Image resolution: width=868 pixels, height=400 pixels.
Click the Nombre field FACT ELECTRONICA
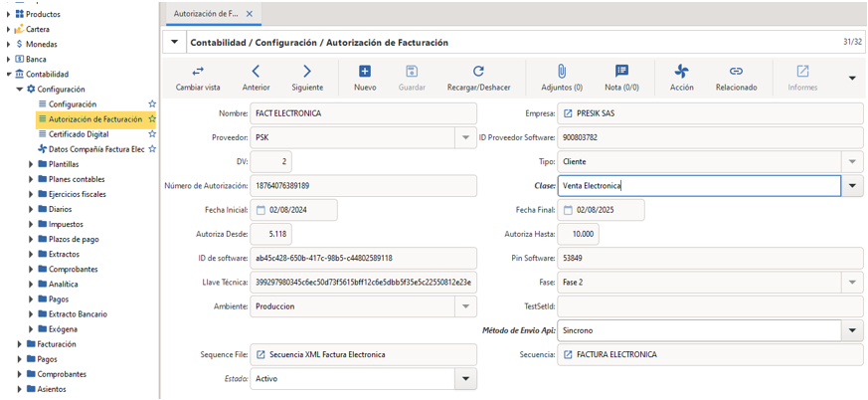[x=363, y=113]
